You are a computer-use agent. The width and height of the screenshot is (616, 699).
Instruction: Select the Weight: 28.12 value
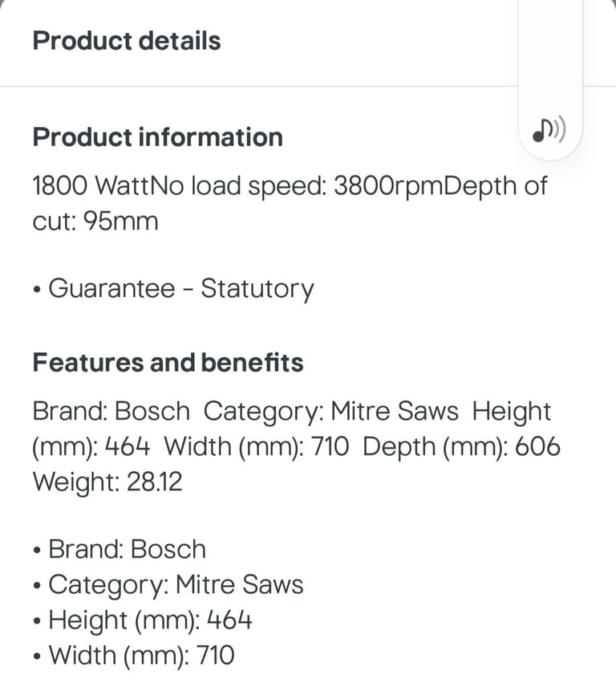[107, 482]
